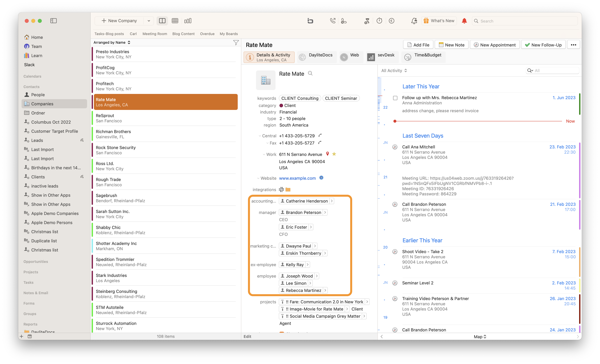Open the red notifications bell
The height and width of the screenshot is (364, 600).
click(464, 21)
